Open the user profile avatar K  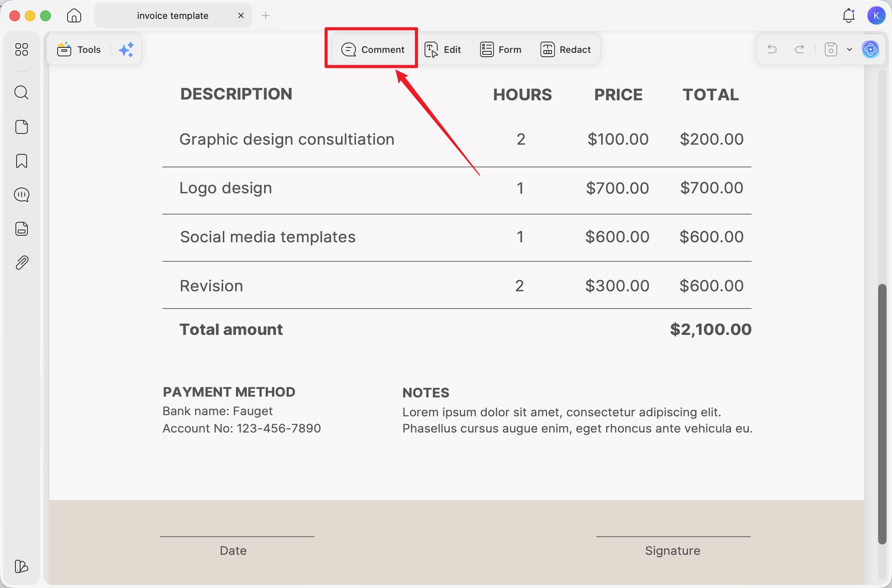coord(876,15)
